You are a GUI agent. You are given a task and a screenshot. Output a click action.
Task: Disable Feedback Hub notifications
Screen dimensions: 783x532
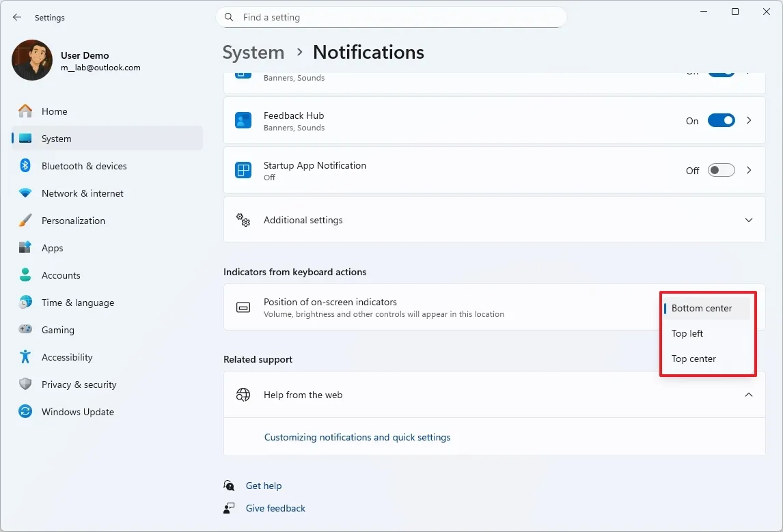coord(721,120)
